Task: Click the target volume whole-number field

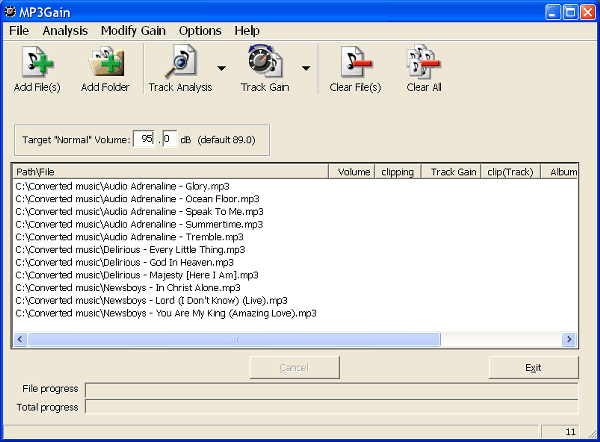Action: click(x=144, y=139)
